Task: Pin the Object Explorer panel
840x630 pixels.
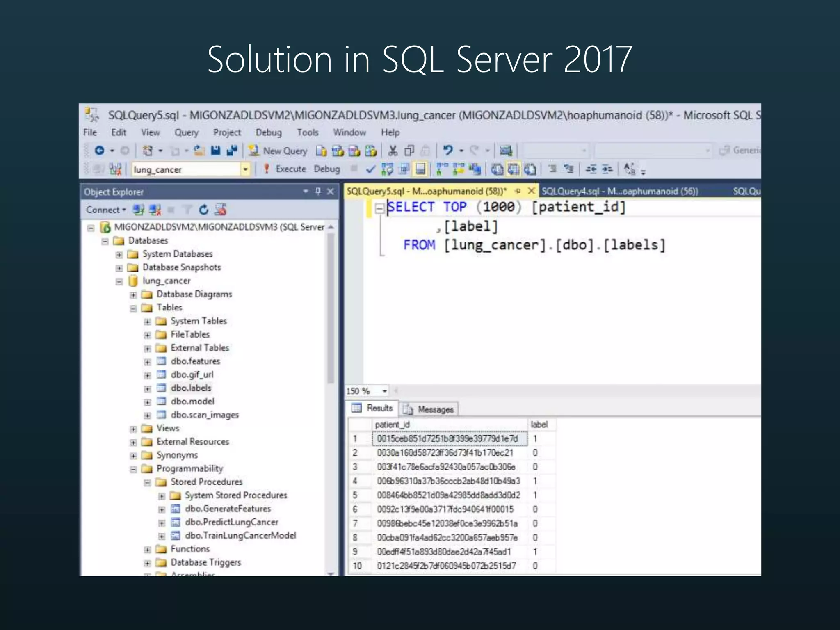Action: pyautogui.click(x=318, y=191)
